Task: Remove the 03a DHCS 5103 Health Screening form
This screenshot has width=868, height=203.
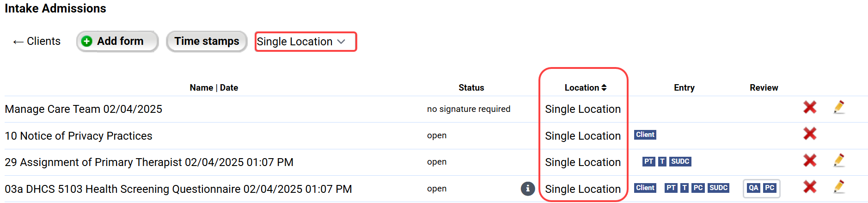Action: 809,187
